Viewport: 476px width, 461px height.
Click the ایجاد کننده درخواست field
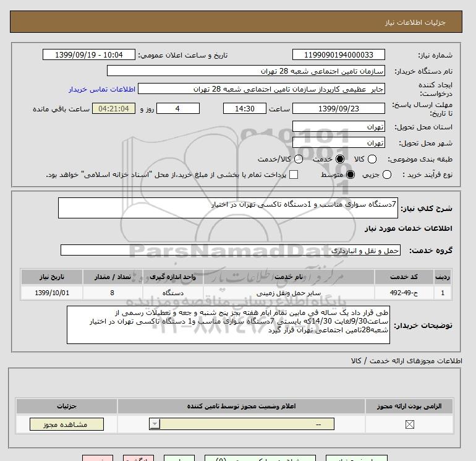click(x=261, y=88)
